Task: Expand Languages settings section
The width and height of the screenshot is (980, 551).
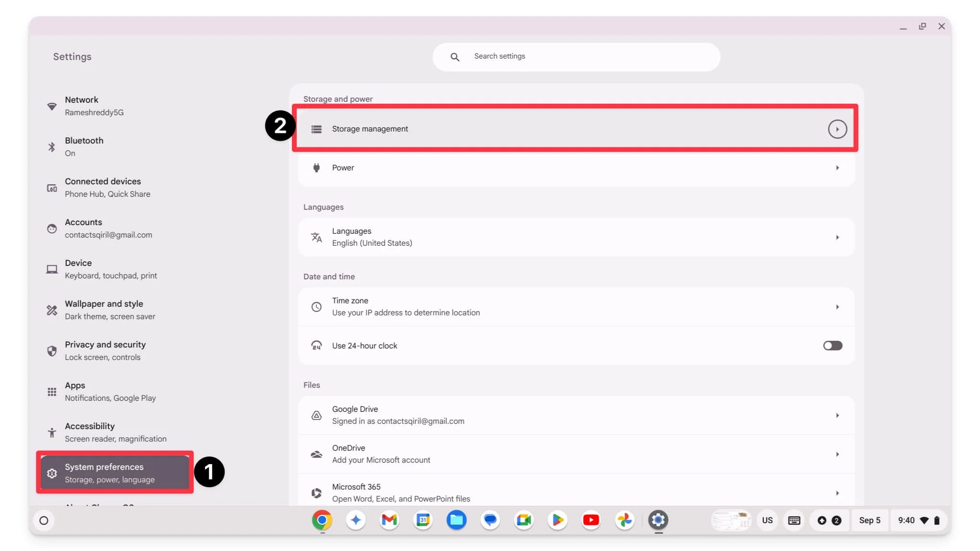Action: pos(576,236)
